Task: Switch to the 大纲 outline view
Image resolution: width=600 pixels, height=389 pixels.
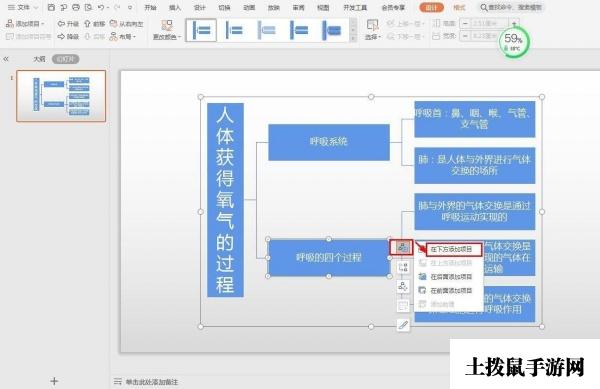Action: pos(39,59)
